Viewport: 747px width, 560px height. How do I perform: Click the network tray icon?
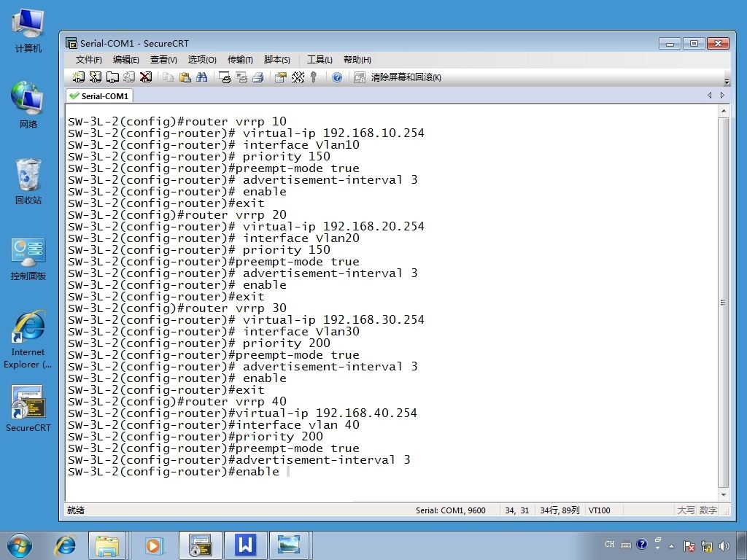point(706,546)
